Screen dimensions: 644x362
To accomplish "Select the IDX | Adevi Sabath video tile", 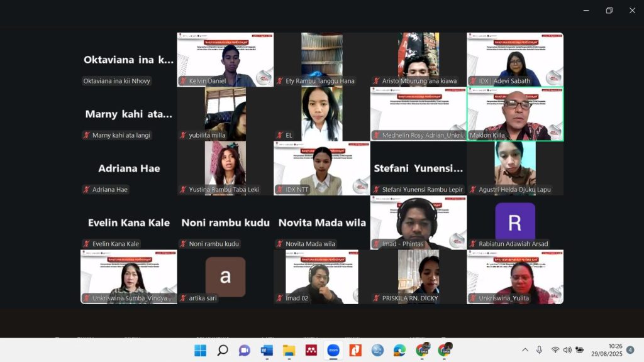I will [515, 60].
